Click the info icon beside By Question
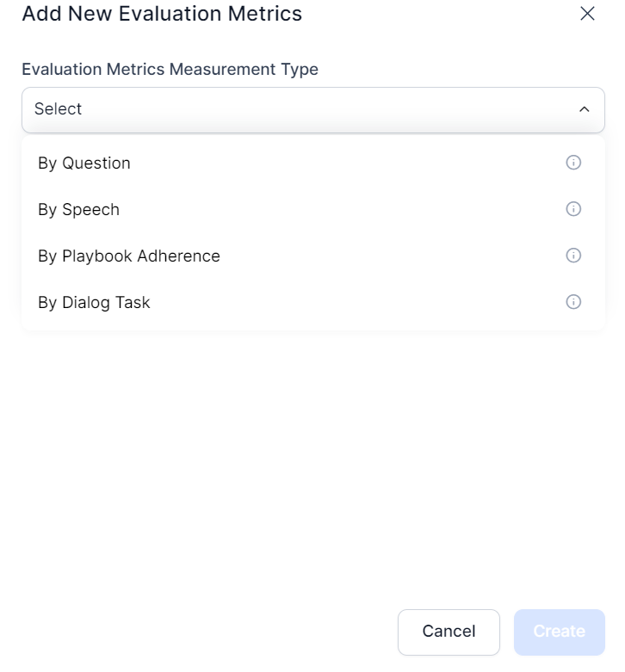The height and width of the screenshot is (672, 625). click(573, 163)
